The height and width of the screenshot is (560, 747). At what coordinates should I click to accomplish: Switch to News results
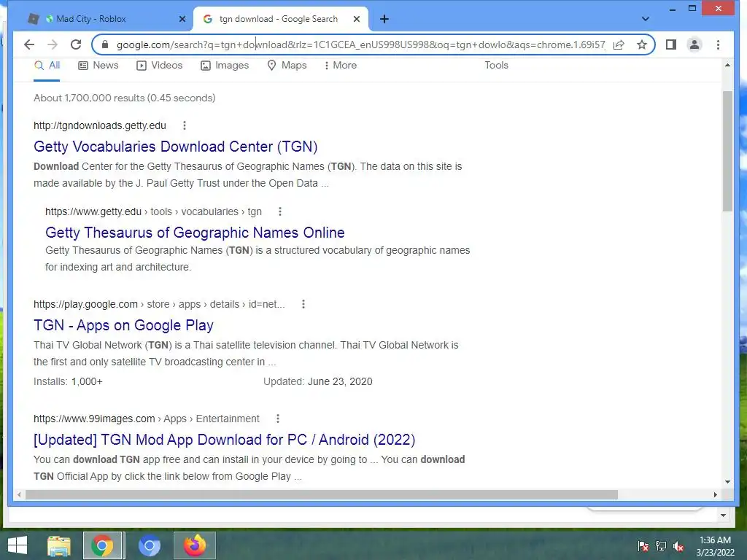[98, 65]
